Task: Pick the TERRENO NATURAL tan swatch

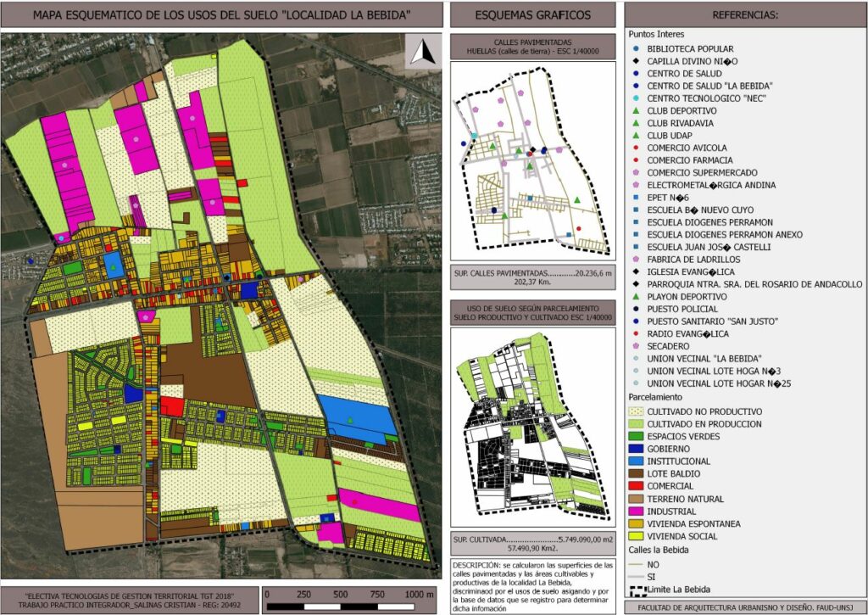Action: (x=636, y=499)
